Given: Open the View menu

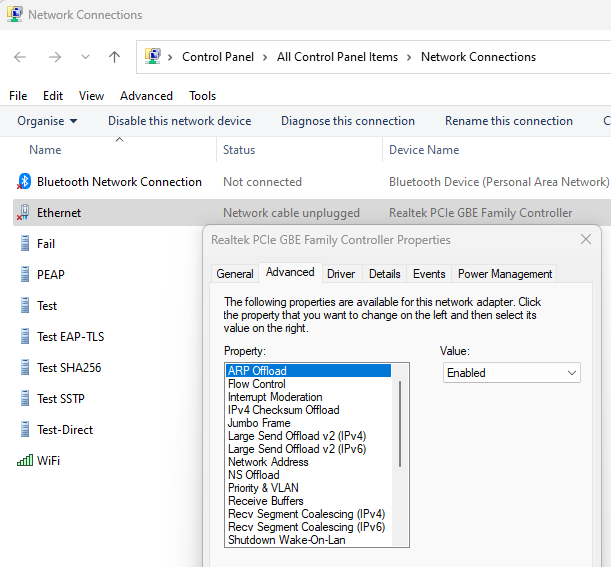Looking at the screenshot, I should click(91, 96).
